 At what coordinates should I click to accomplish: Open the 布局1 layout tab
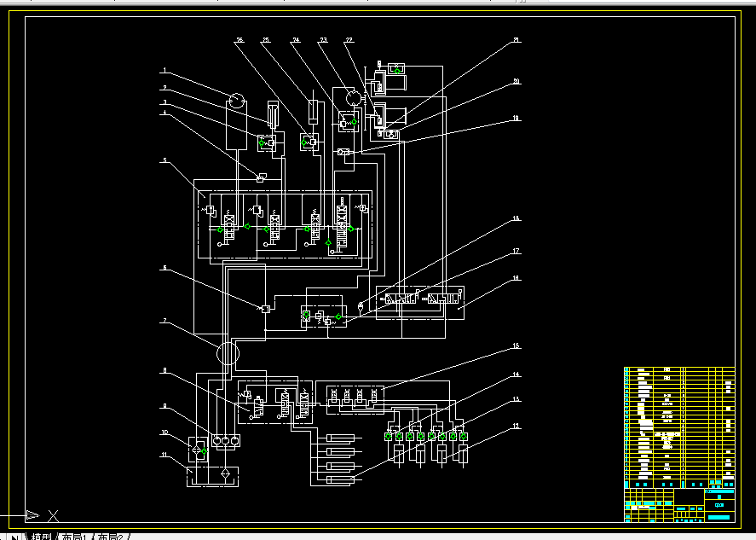click(75, 537)
